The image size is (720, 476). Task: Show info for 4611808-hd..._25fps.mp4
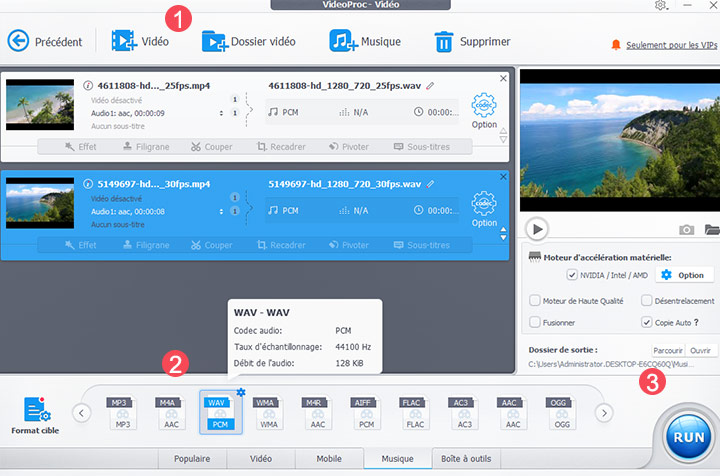(x=88, y=85)
